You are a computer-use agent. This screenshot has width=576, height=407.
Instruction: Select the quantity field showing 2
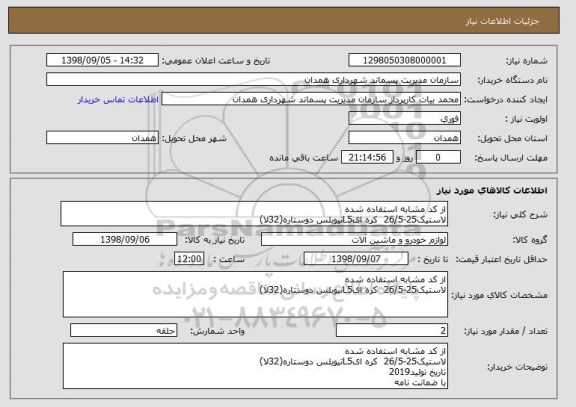pos(392,331)
